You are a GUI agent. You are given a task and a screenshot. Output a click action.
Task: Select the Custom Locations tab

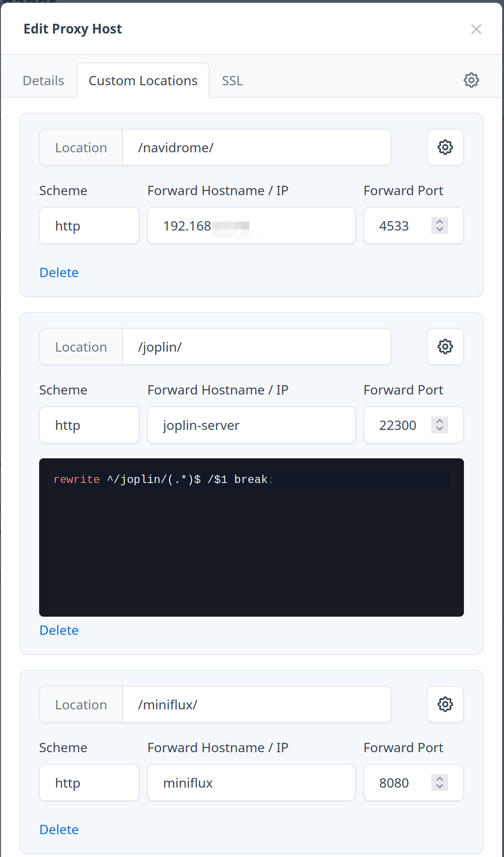click(x=143, y=81)
